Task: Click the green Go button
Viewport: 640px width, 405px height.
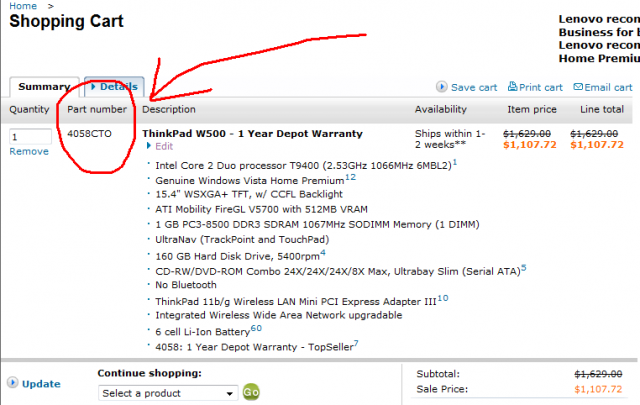Action: click(251, 392)
